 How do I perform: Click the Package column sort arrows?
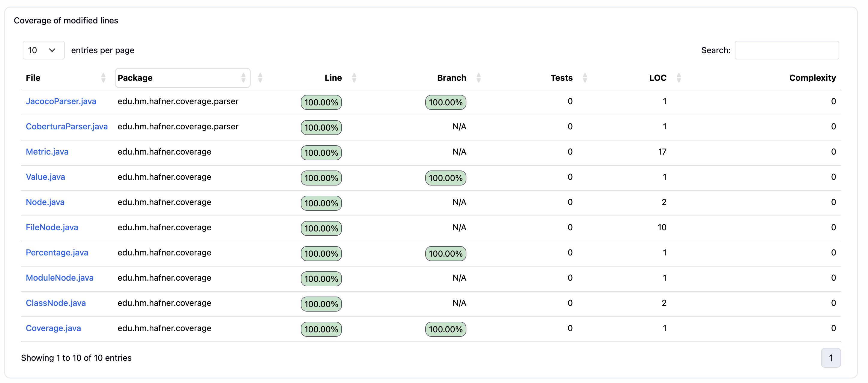[x=243, y=78]
